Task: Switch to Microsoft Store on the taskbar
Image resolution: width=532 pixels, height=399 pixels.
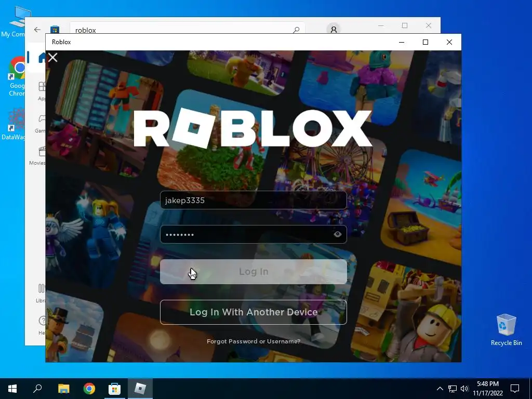Action: (x=114, y=389)
